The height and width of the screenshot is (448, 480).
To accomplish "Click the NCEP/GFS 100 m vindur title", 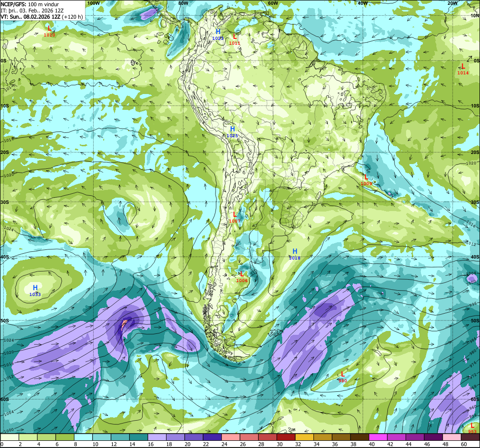I will (30, 4).
